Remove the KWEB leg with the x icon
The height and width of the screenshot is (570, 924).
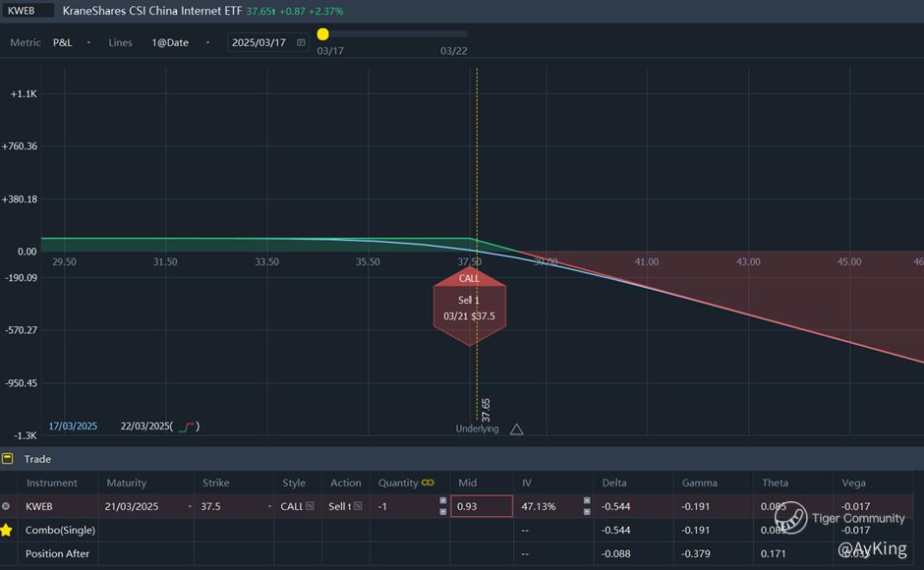pyautogui.click(x=6, y=506)
